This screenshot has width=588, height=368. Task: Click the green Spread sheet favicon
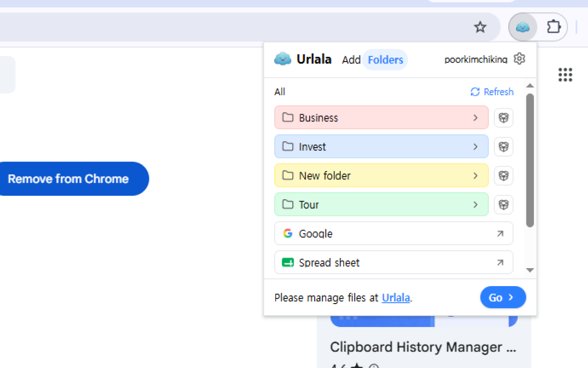click(288, 263)
